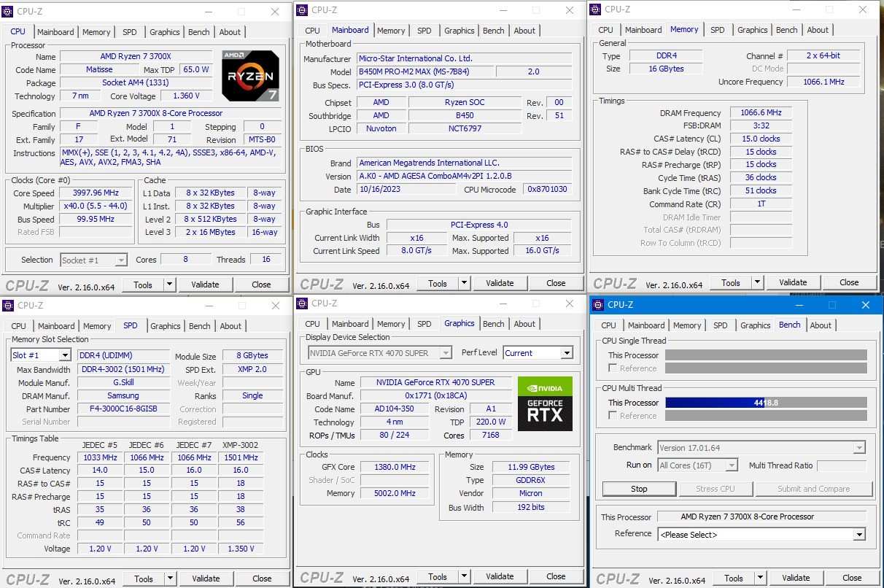The width and height of the screenshot is (884, 588).
Task: Click the CPU-Z title bar icon of the CPU tab window
Action: click(8, 12)
